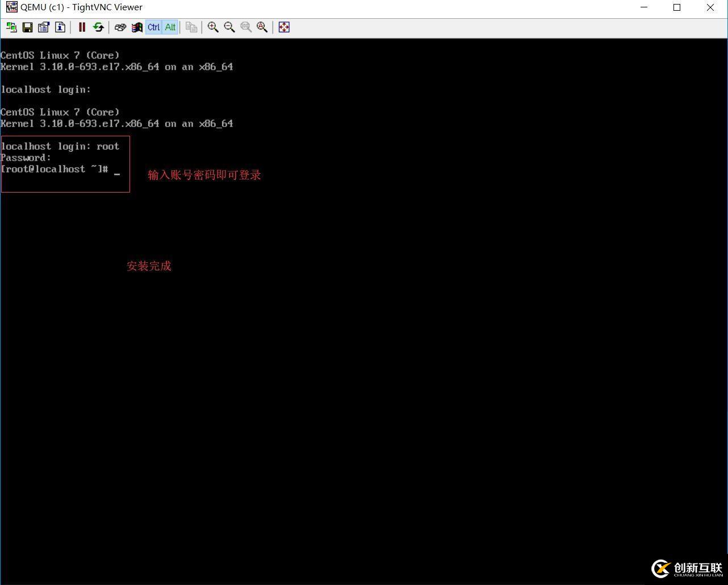Click the first 'CentOS Linux 7 (Core)' line
Image resolution: width=728 pixels, height=585 pixels.
click(60, 56)
